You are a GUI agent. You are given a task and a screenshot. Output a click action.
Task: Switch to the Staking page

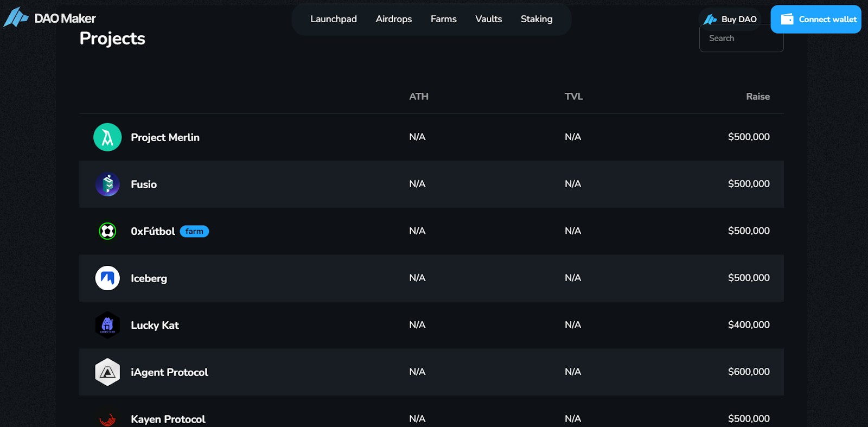click(x=537, y=19)
